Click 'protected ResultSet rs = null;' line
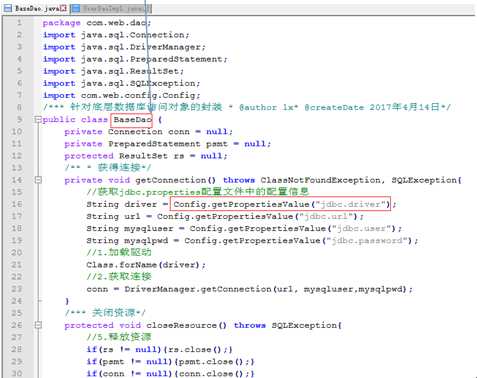The width and height of the screenshot is (477, 378). [146, 156]
